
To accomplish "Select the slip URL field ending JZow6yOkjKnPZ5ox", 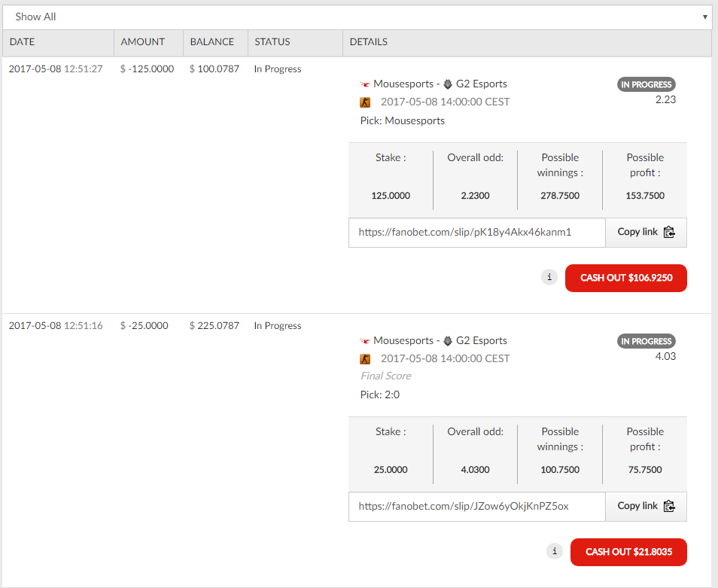I will pyautogui.click(x=477, y=506).
